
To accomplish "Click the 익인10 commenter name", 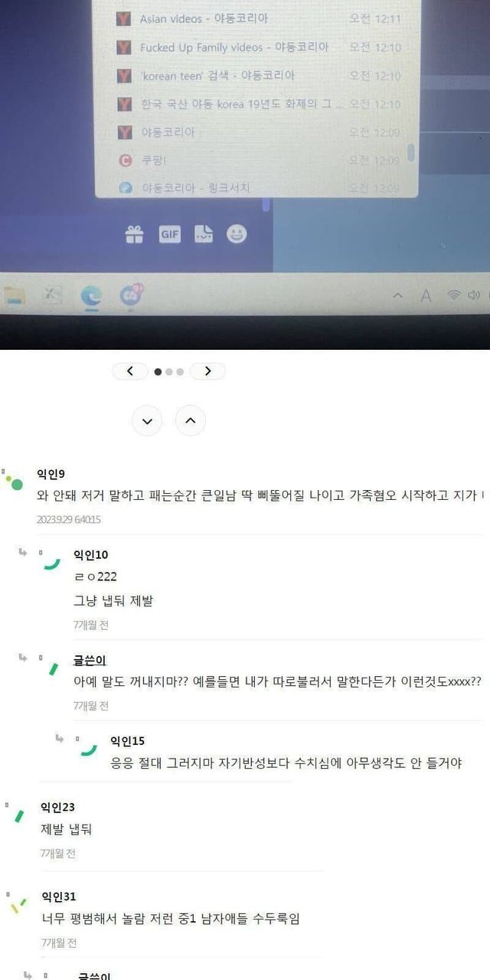I will 90,554.
